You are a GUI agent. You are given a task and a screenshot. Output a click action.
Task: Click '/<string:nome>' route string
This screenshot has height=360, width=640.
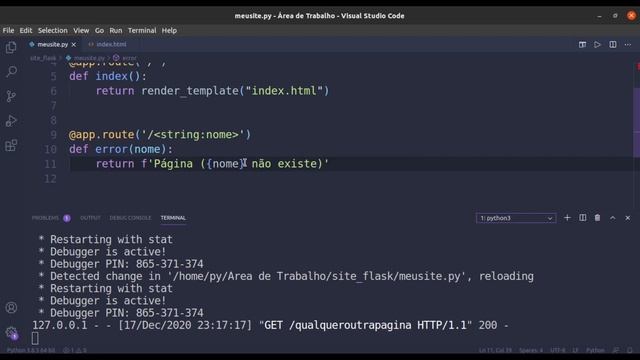coord(193,135)
